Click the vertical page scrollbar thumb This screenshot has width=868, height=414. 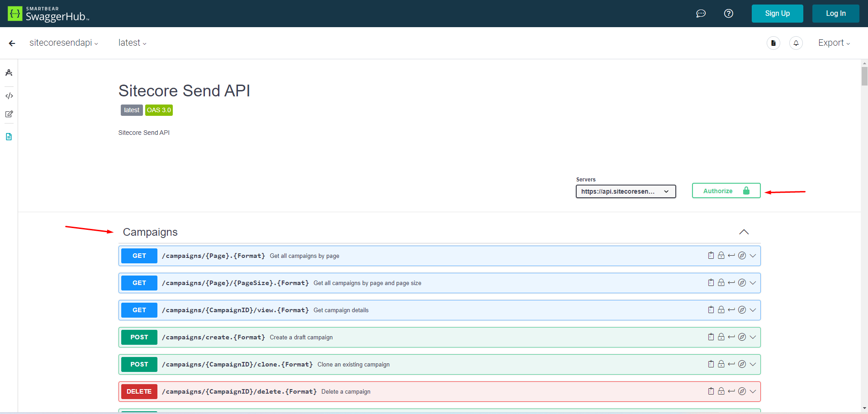coord(864,76)
